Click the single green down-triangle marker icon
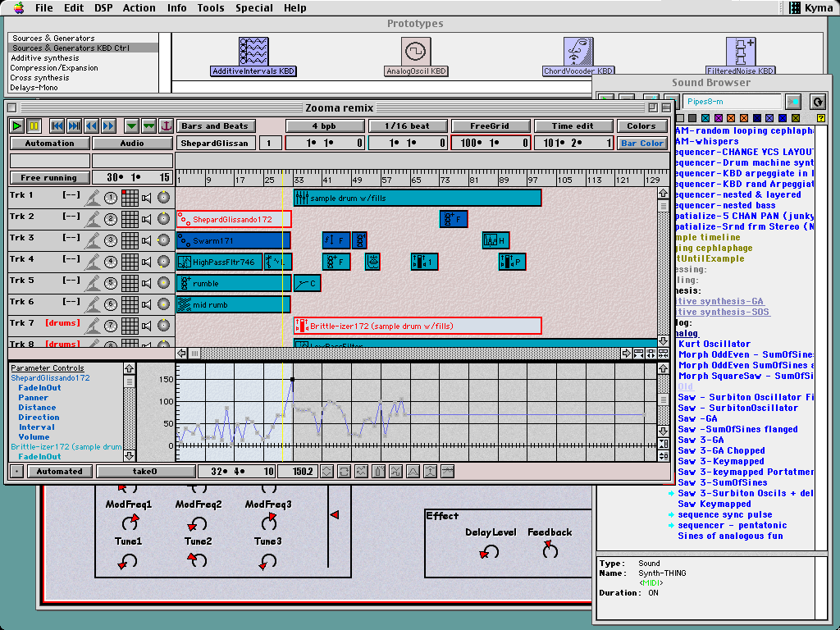 tap(131, 126)
